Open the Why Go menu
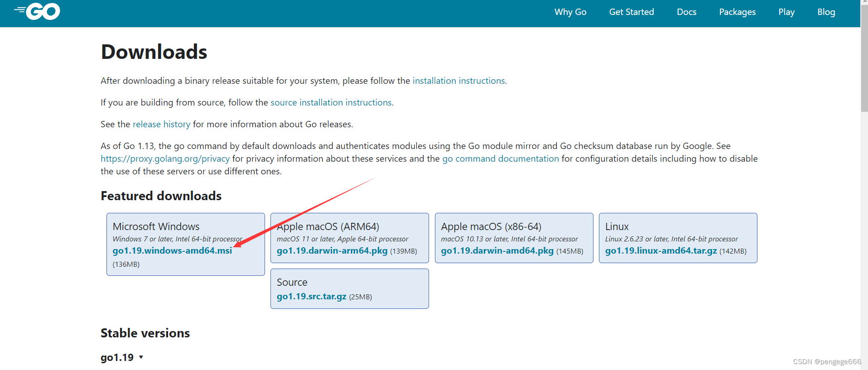Image resolution: width=868 pixels, height=370 pixels. pos(570,12)
